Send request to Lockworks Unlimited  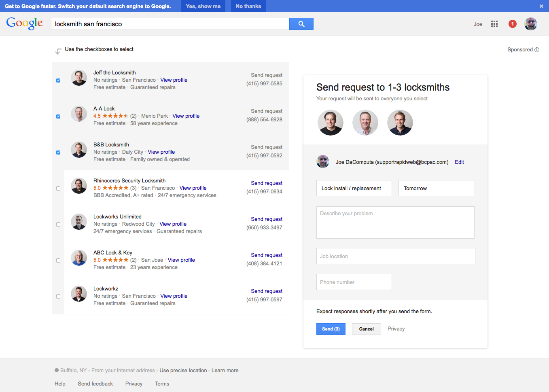tap(267, 219)
